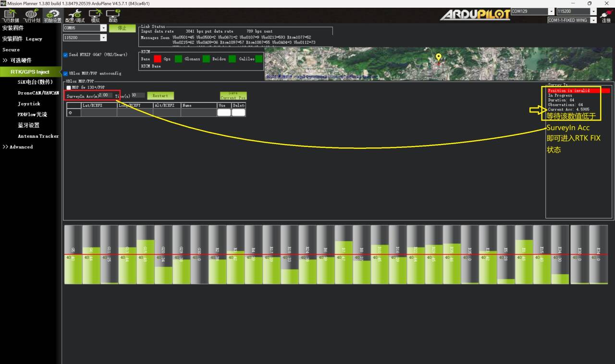Click the Restart survey button
The width and height of the screenshot is (615, 364).
(160, 96)
